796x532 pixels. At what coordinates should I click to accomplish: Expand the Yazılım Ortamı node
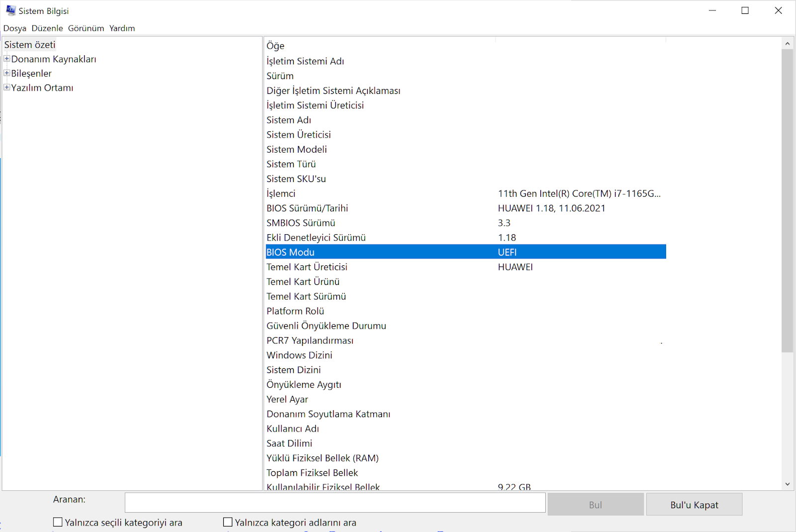point(7,88)
